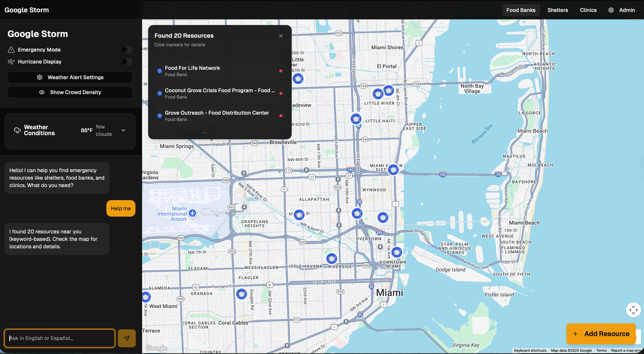Focus the Ask in English or Español field

pos(59,338)
